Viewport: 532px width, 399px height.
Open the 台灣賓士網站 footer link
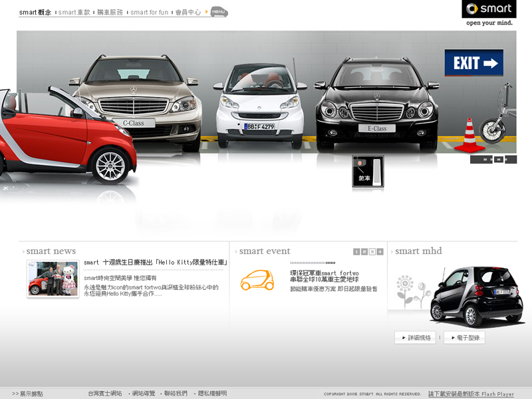pyautogui.click(x=105, y=393)
